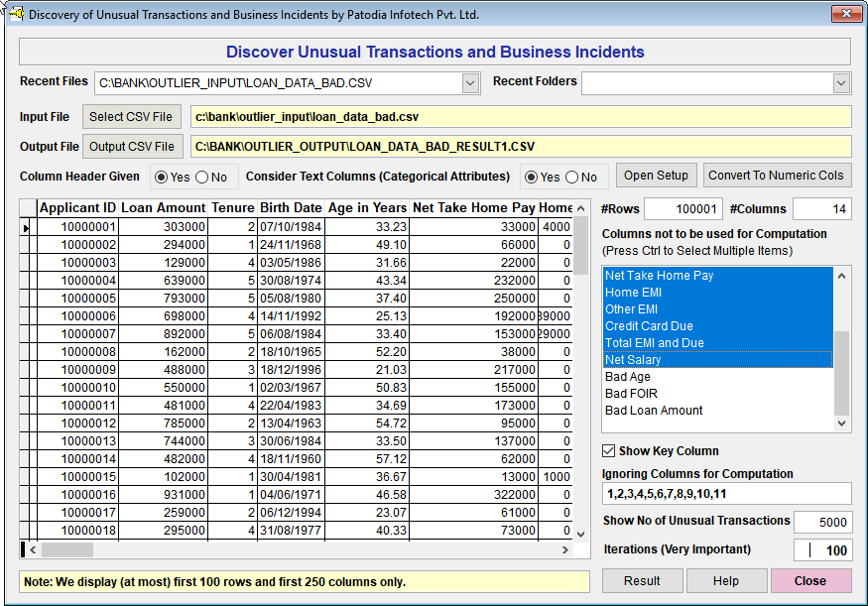Image resolution: width=868 pixels, height=606 pixels.
Task: Select row marker for applicant 10000001
Action: (27, 227)
